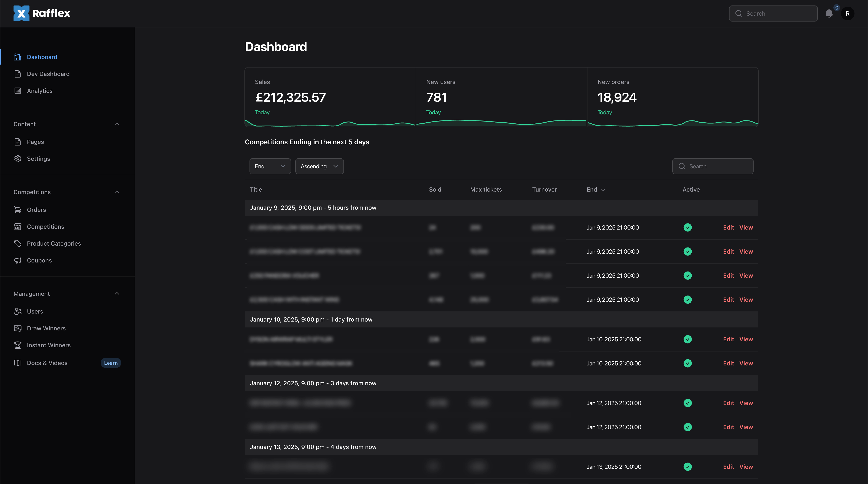Click the New orders 18,924 card
868x484 pixels.
coord(673,97)
